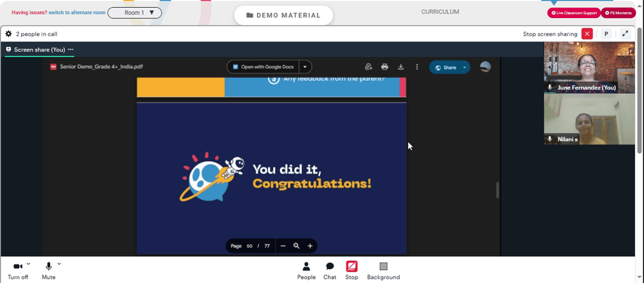This screenshot has height=283, width=644.
Task: Print the PDF document
Action: click(384, 66)
